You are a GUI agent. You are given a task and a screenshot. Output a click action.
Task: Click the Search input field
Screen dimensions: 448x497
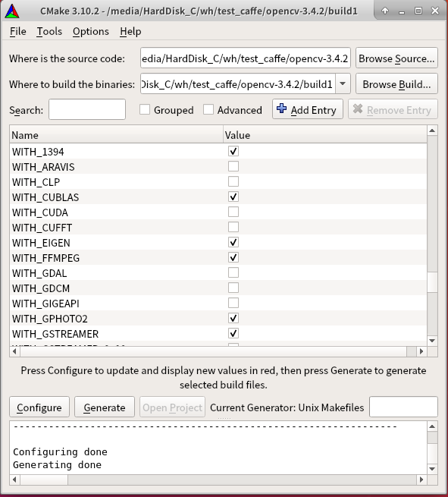pyautogui.click(x=87, y=109)
